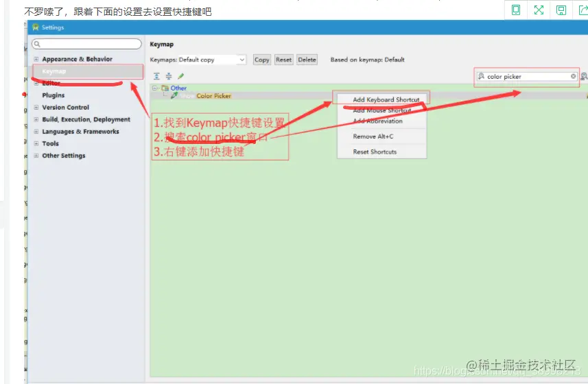Viewport: 588px width, 384px height.
Task: Collapse the Other group in keymap tree
Action: click(155, 88)
